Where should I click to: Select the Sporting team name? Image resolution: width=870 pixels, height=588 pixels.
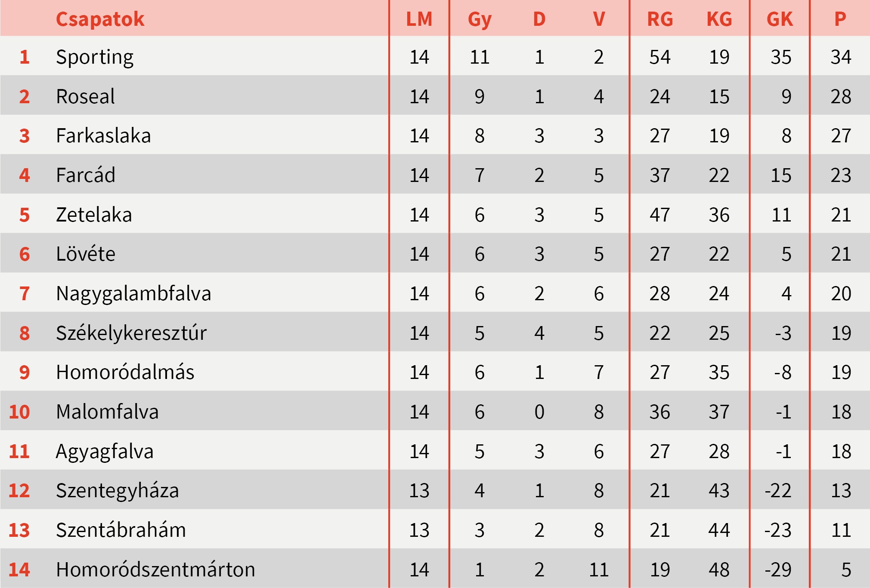coord(95,57)
